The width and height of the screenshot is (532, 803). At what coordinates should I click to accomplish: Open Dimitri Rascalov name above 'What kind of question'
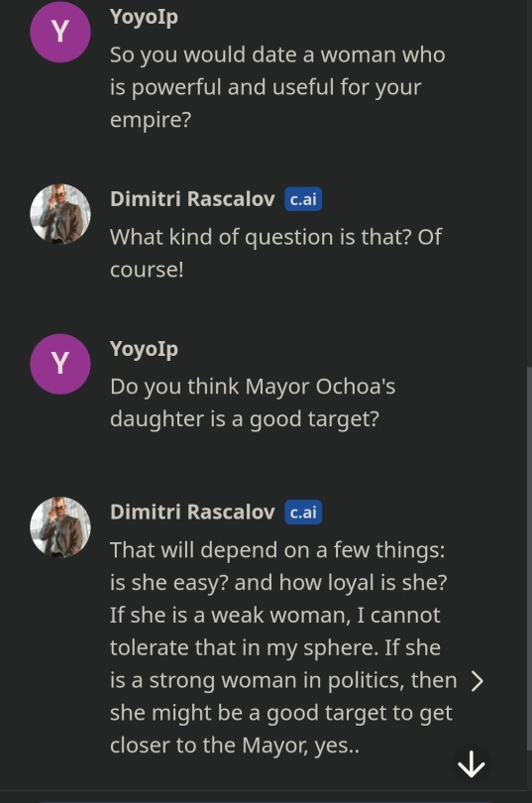coord(192,198)
